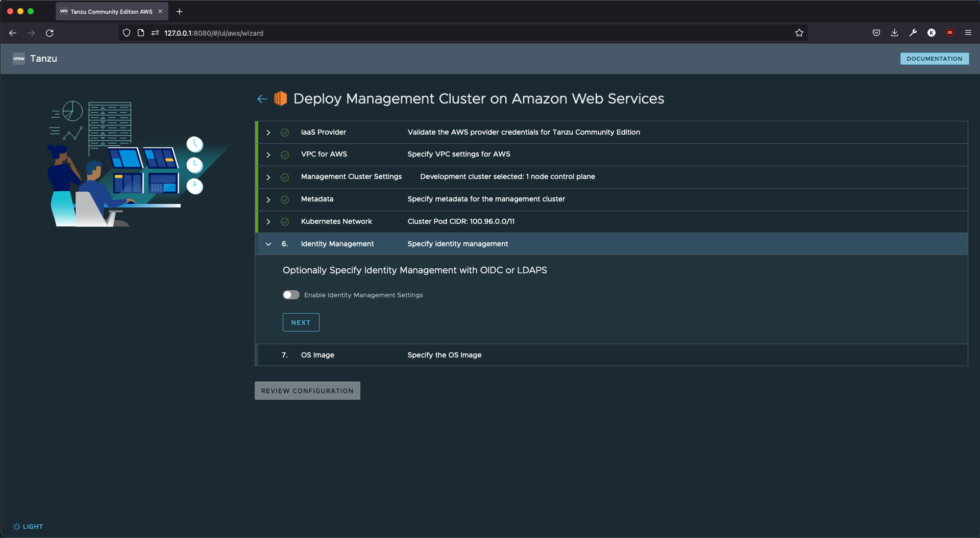Image resolution: width=980 pixels, height=538 pixels.
Task: Click the Management Cluster Settings checkmark icon
Action: click(285, 177)
